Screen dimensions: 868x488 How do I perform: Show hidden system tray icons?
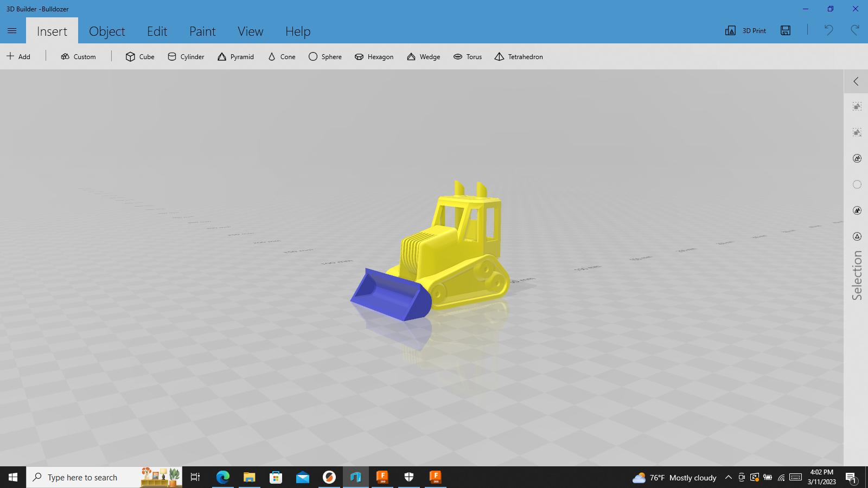click(729, 477)
